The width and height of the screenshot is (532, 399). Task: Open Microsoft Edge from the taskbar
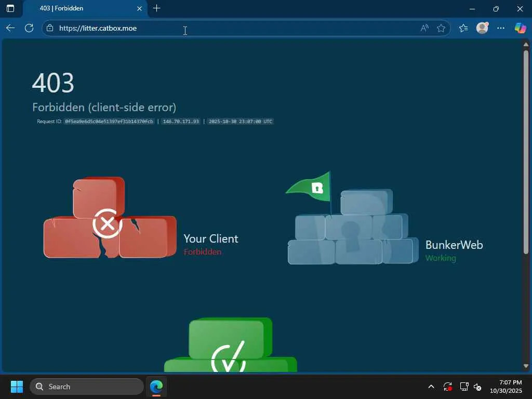click(x=156, y=387)
